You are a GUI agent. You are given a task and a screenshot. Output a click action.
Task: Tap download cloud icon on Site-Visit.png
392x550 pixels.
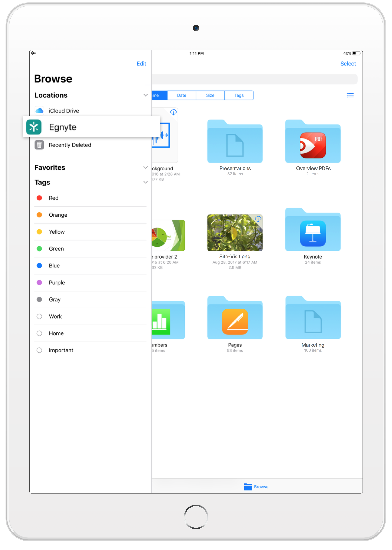(x=258, y=219)
